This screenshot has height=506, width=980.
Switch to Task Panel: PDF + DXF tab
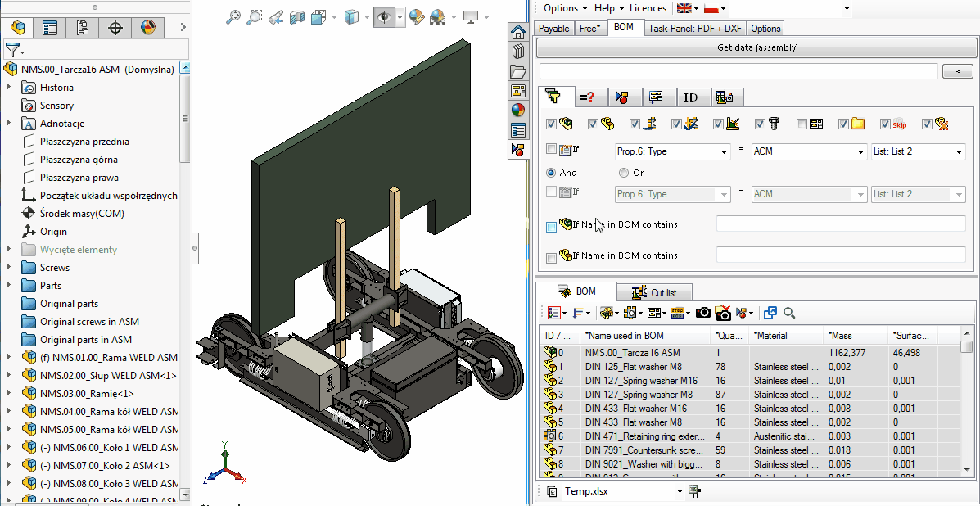(x=694, y=29)
